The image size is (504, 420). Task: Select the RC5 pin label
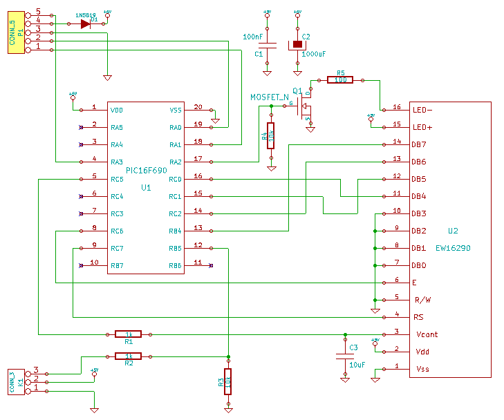point(117,179)
